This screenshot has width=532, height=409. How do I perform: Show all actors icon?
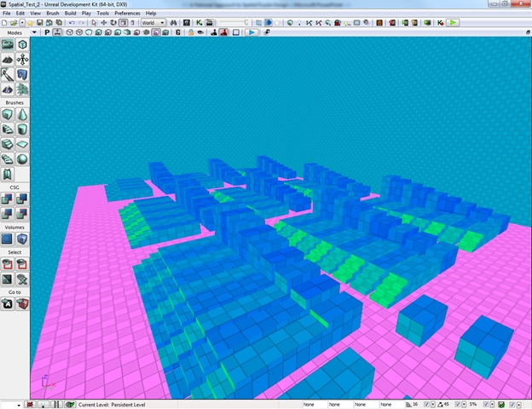point(22,279)
